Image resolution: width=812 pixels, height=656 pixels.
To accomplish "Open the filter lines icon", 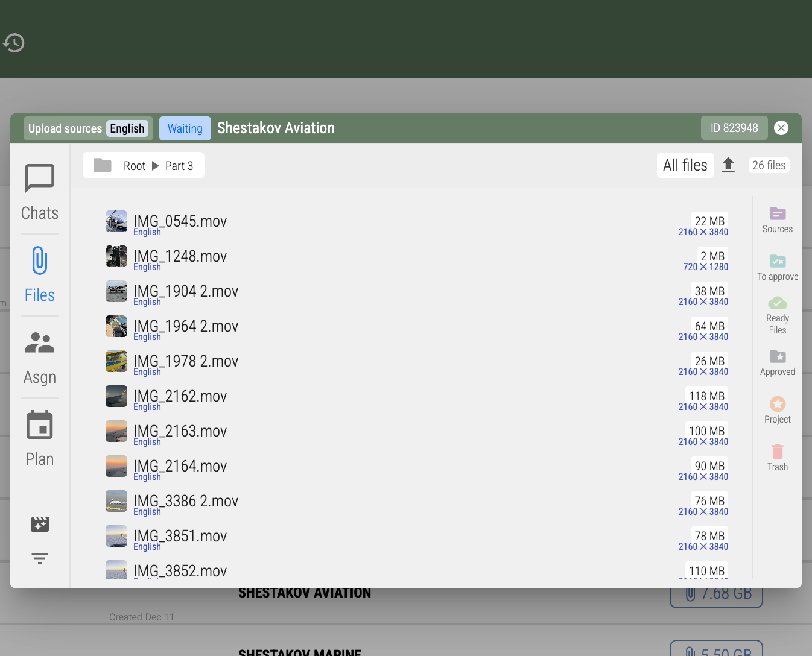I will pos(40,558).
